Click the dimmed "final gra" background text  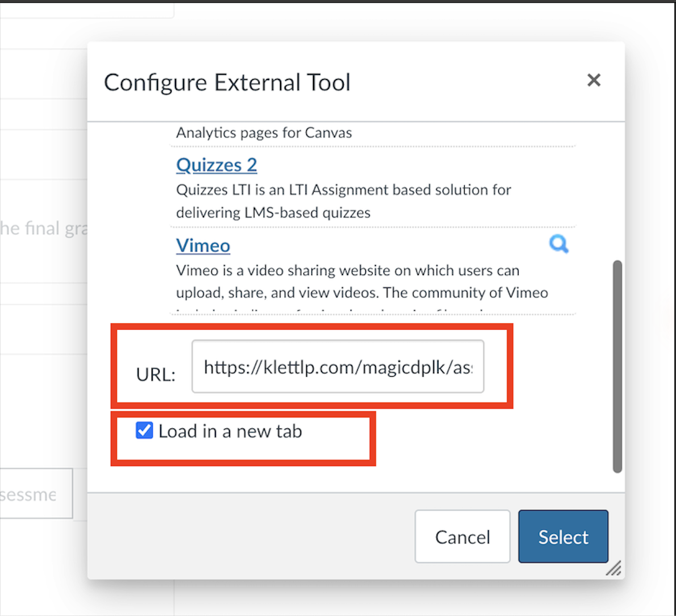43,228
